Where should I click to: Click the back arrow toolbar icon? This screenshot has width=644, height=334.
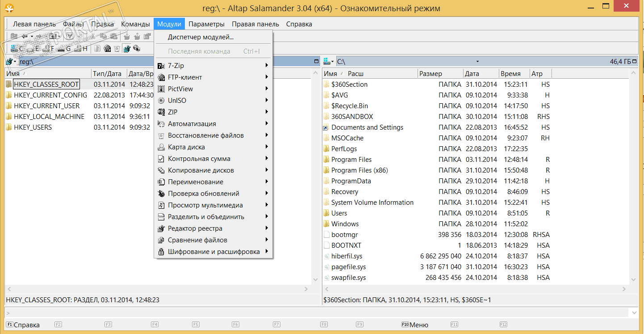click(25, 36)
